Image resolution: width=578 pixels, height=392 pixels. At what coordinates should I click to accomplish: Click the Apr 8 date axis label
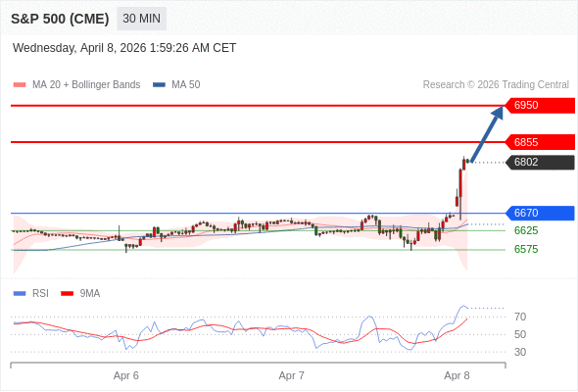click(x=457, y=375)
